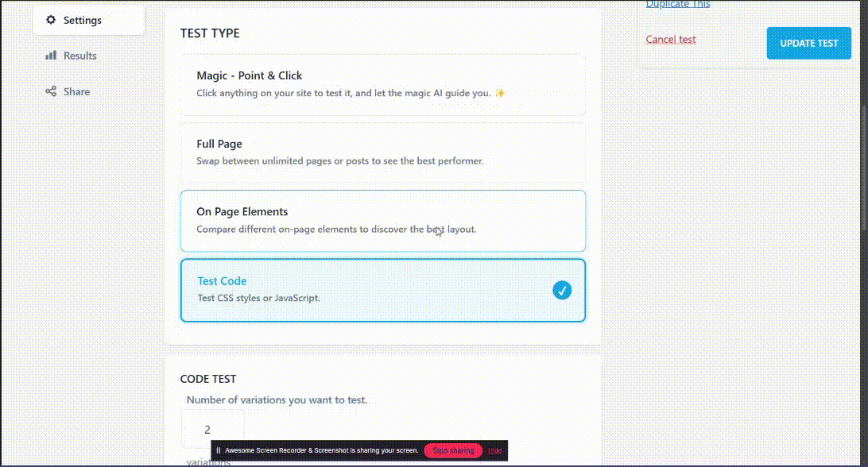Viewport: 868px width, 467px height.
Task: Click the UPDATE TEST button
Action: click(x=808, y=43)
